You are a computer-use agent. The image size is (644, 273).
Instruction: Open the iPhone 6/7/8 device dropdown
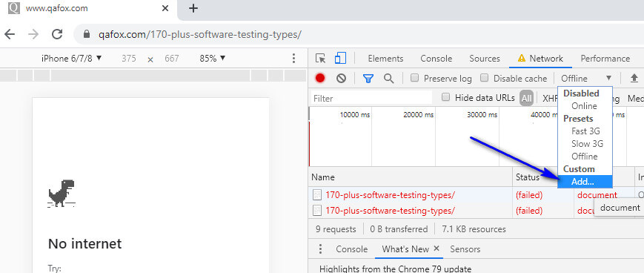point(71,59)
